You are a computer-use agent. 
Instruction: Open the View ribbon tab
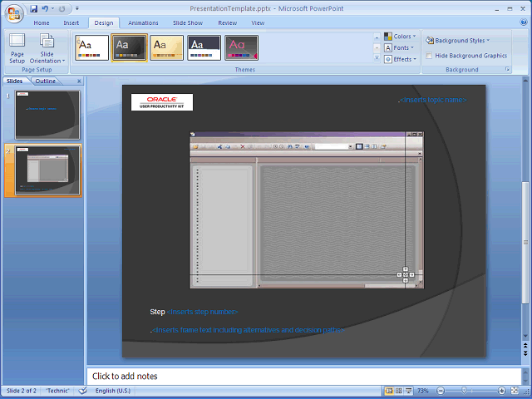click(258, 22)
